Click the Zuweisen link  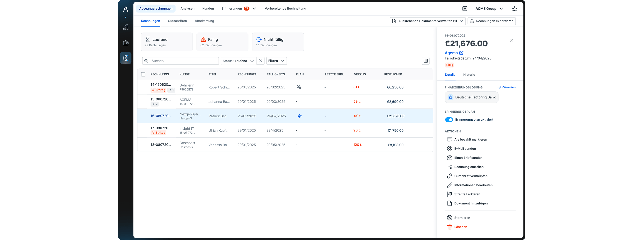(506, 87)
